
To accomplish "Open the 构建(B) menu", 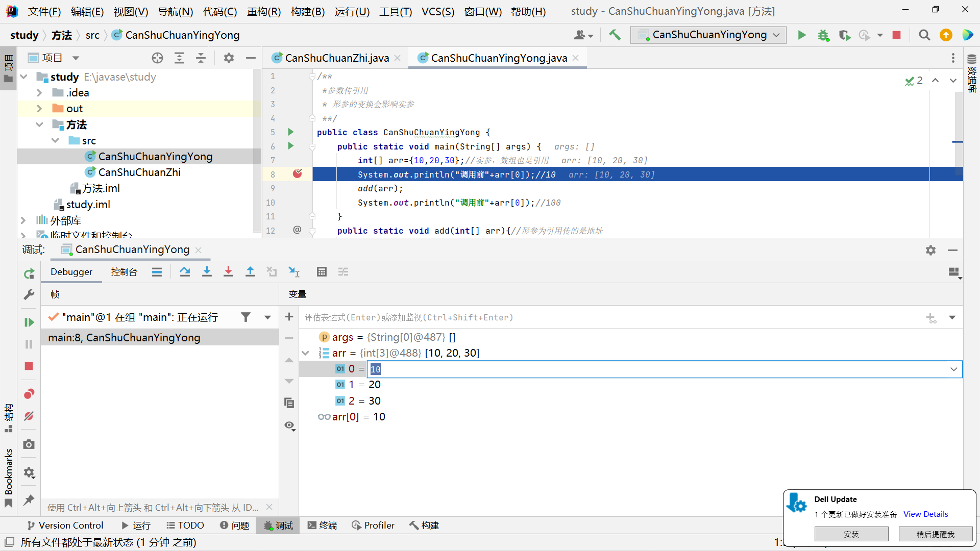I will [307, 11].
